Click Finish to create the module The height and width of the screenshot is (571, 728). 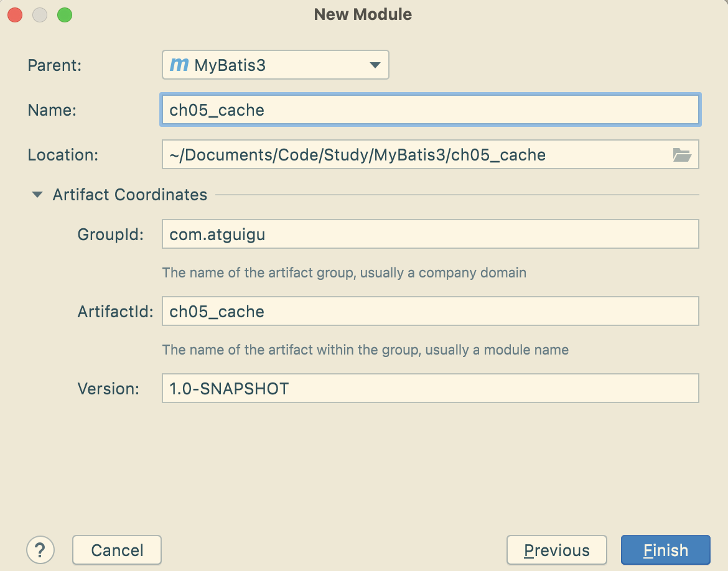(665, 550)
